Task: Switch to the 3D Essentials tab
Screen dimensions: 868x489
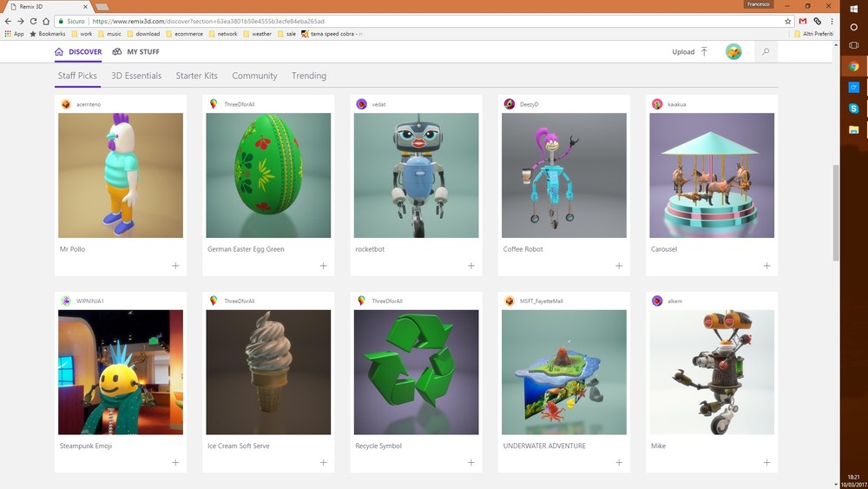Action: (x=136, y=76)
